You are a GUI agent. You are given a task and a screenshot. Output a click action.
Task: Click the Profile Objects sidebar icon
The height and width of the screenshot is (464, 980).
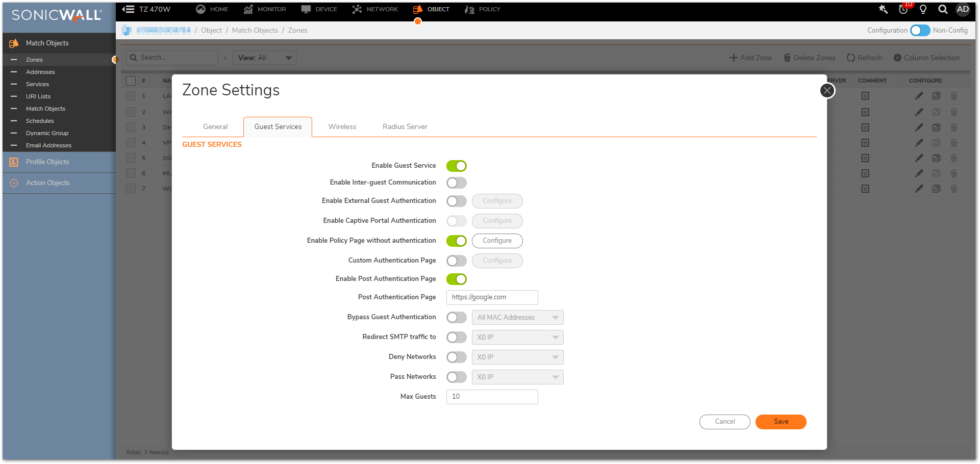[14, 162]
